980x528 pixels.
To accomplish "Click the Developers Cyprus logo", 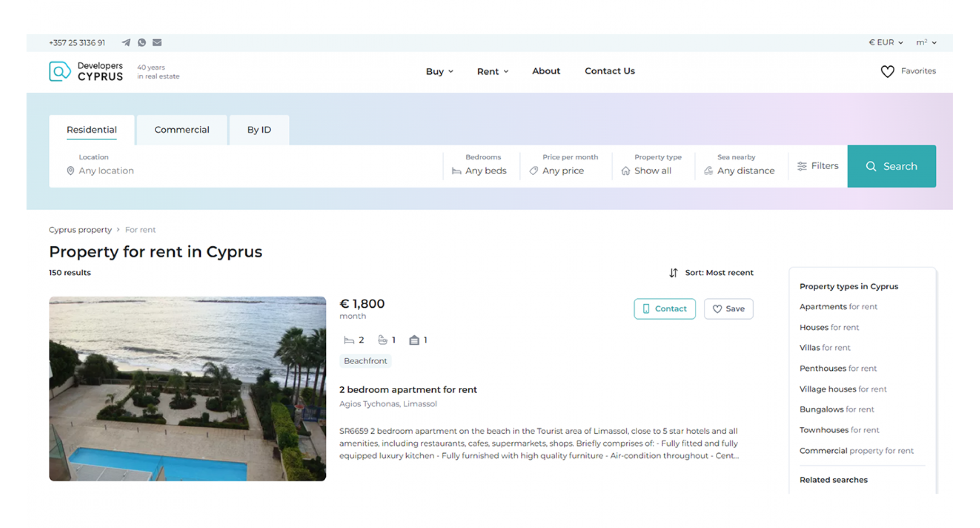I will [86, 72].
